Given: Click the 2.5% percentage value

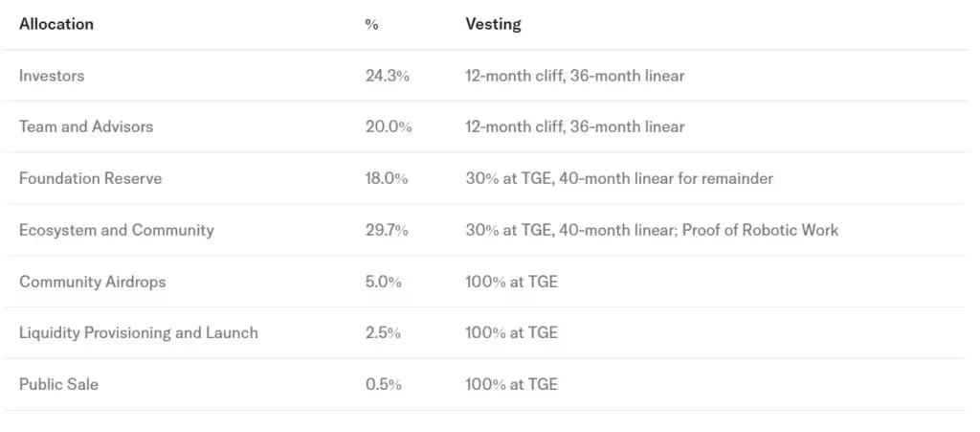Looking at the screenshot, I should (383, 333).
